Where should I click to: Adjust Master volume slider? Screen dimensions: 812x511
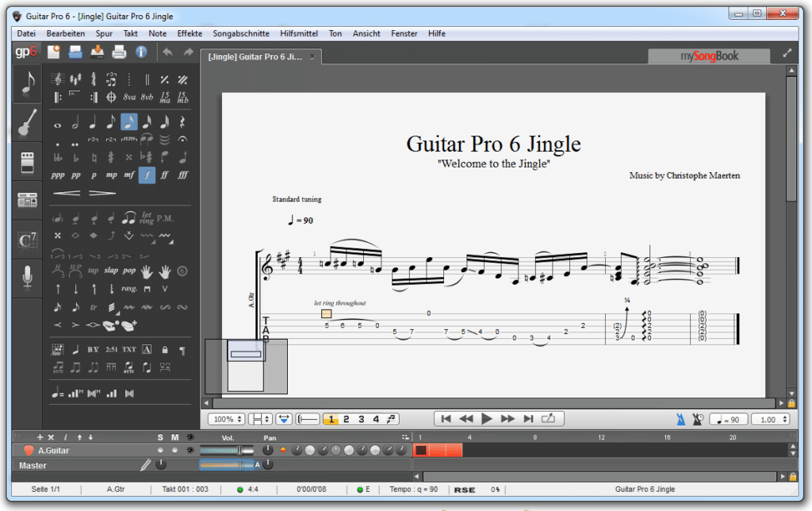tap(227, 465)
